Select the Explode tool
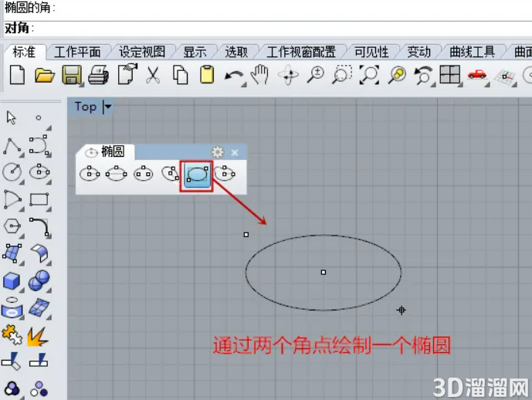The image size is (532, 400). click(38, 336)
